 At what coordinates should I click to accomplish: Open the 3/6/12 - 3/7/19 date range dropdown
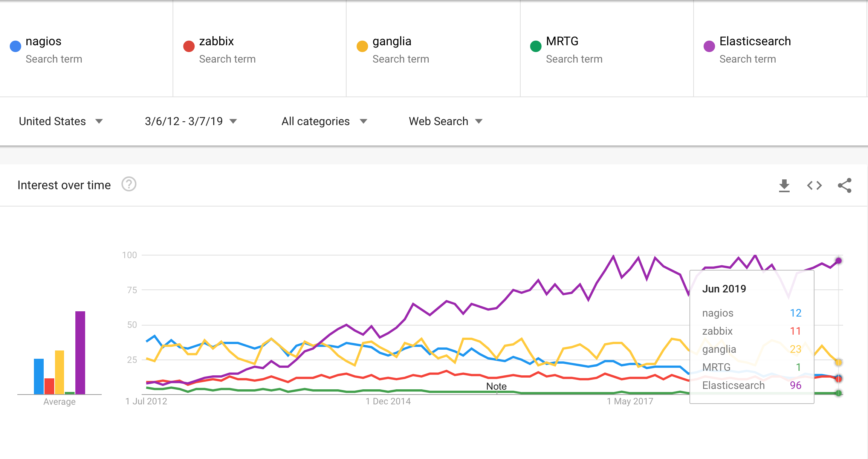coord(191,121)
